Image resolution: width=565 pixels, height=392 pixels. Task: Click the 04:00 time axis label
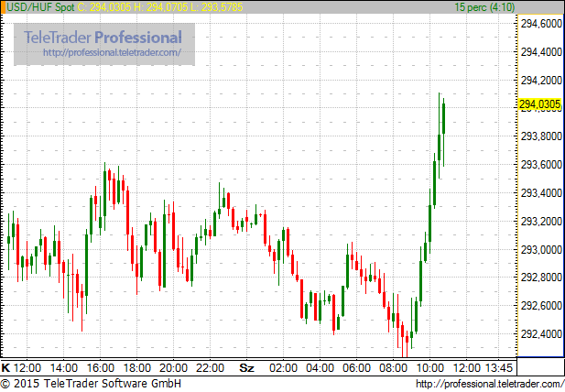[x=320, y=368]
